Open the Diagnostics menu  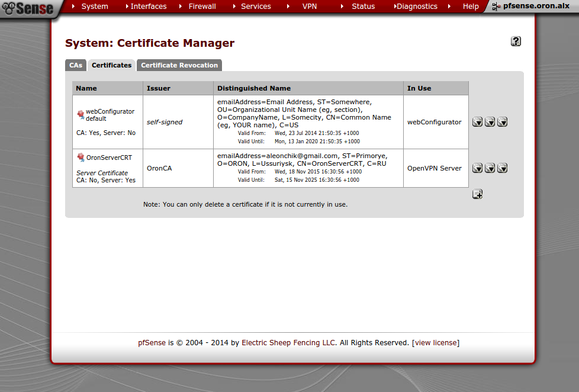click(417, 7)
